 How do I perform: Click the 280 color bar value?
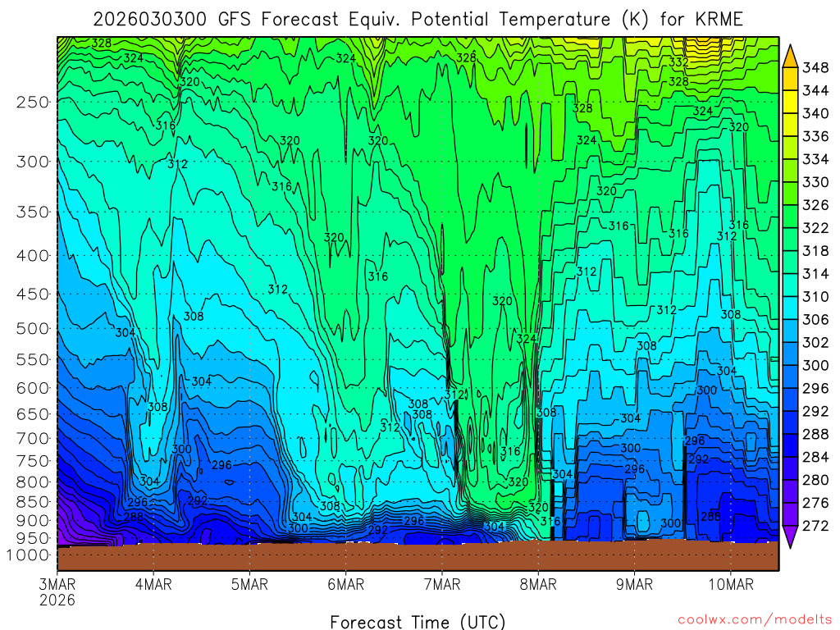[815, 480]
